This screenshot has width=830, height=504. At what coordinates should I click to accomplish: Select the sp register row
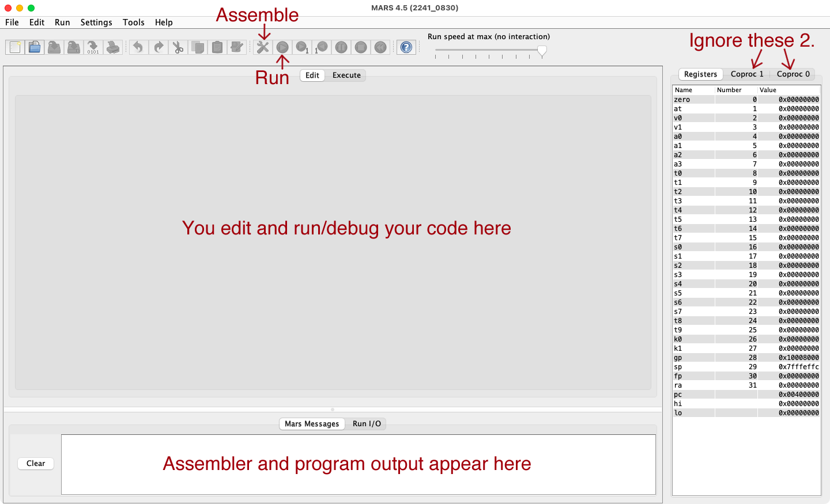(746, 367)
